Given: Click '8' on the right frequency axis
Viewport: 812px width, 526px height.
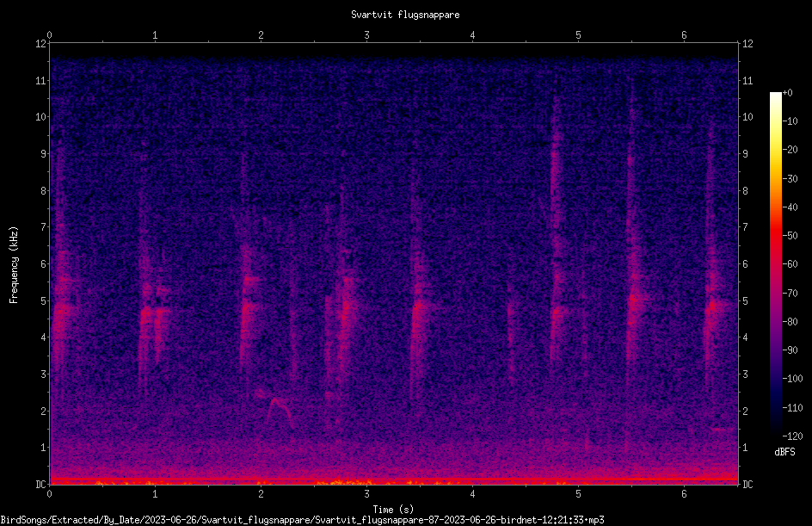Looking at the screenshot, I should coord(745,191).
